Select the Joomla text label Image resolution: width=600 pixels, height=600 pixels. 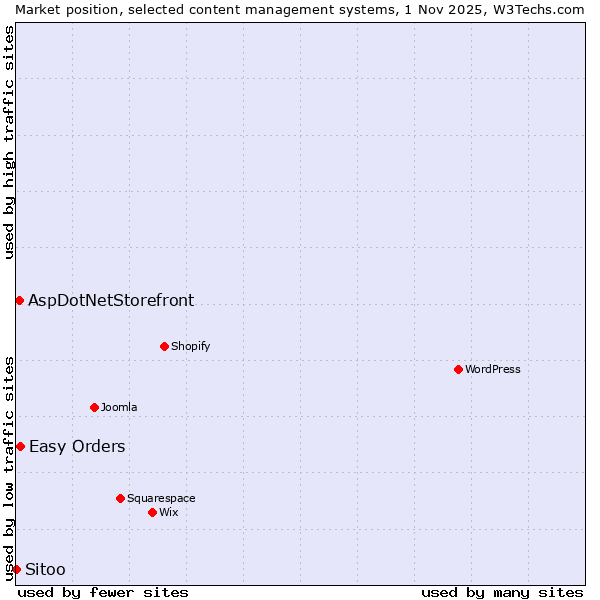tap(119, 407)
